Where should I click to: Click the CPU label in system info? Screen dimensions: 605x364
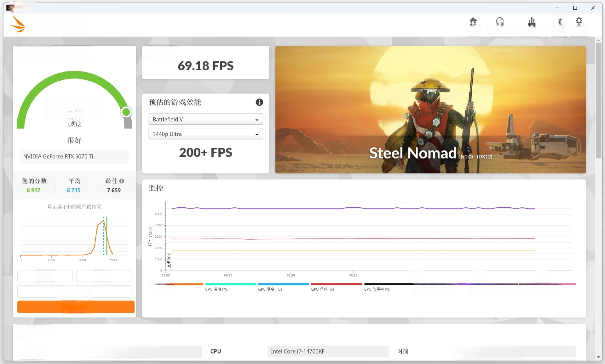tap(216, 351)
